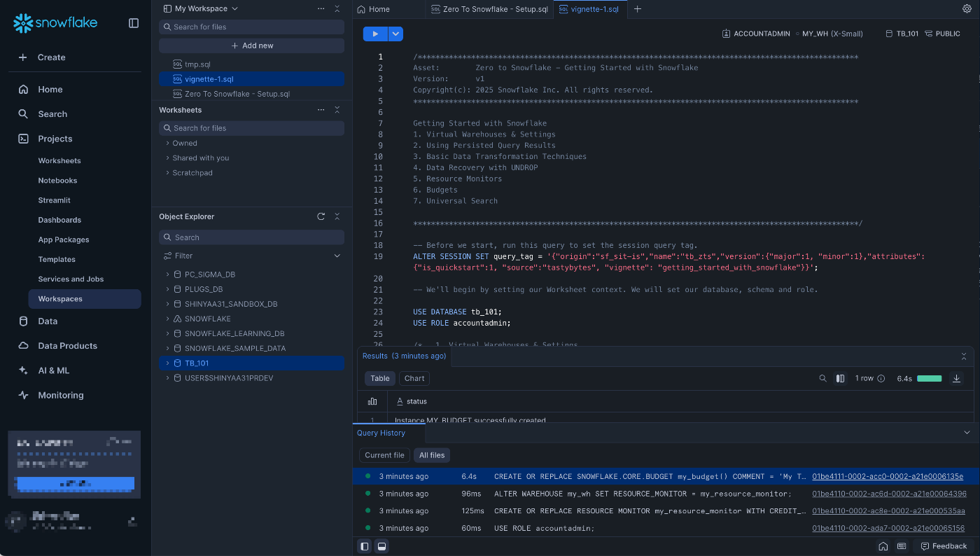
Task: Select the vignette-1.sql tab
Action: (x=589, y=9)
